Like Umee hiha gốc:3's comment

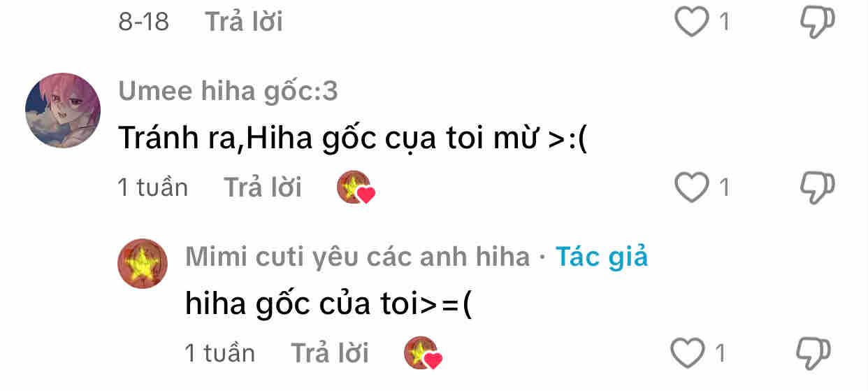point(691,187)
